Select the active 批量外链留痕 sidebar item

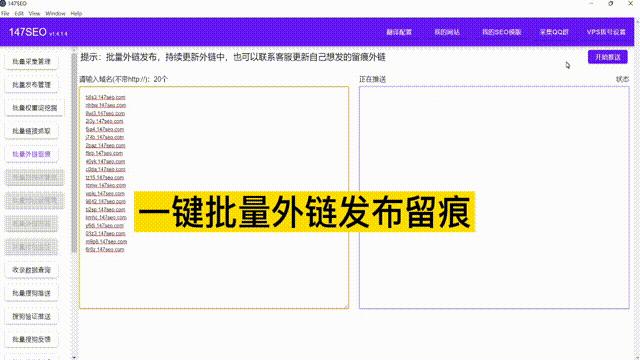click(x=31, y=154)
